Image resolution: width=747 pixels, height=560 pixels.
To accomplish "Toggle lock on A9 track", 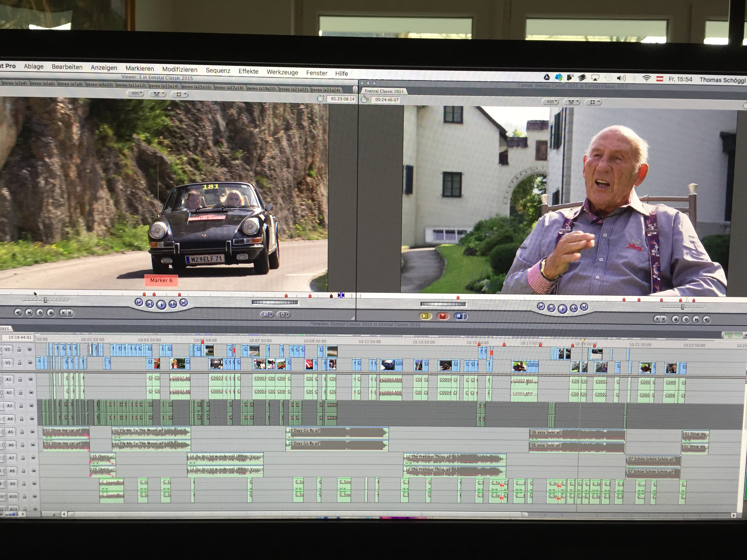I will click(24, 484).
